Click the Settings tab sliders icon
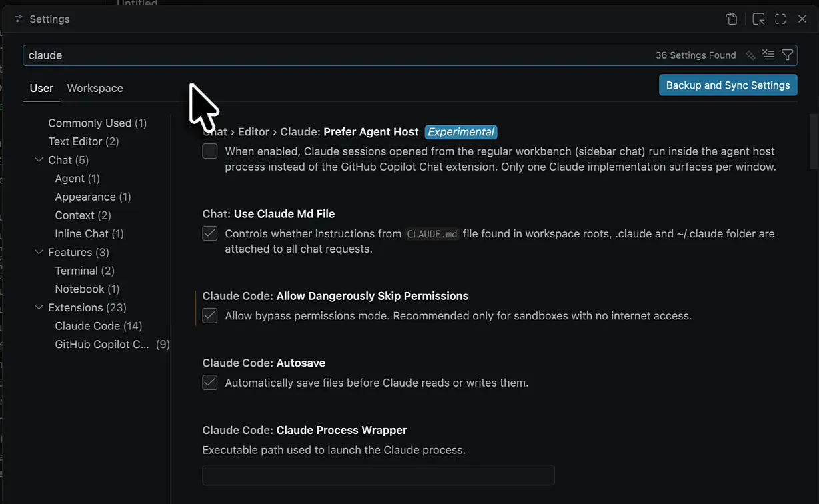 tap(19, 19)
